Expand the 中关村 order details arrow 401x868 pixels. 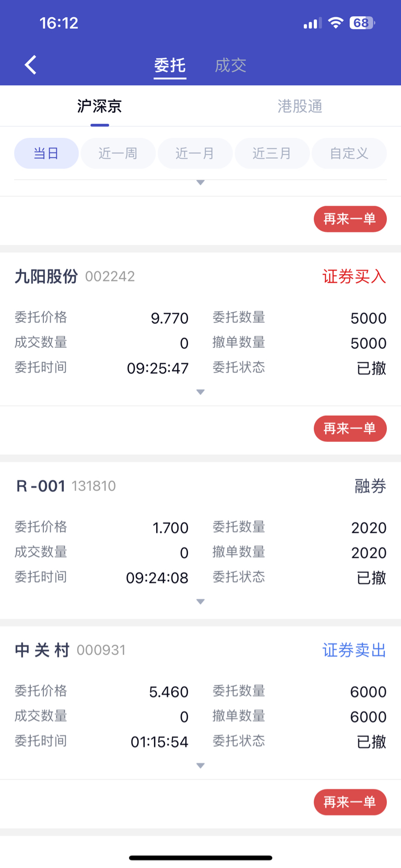coord(200,766)
